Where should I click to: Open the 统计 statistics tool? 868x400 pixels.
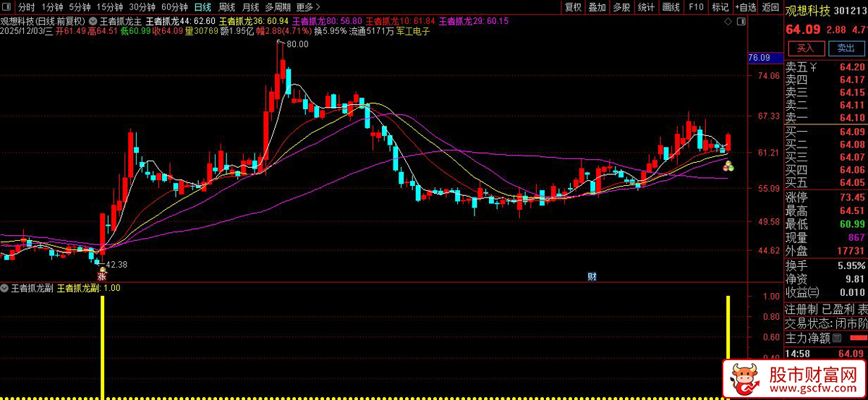coord(646,7)
